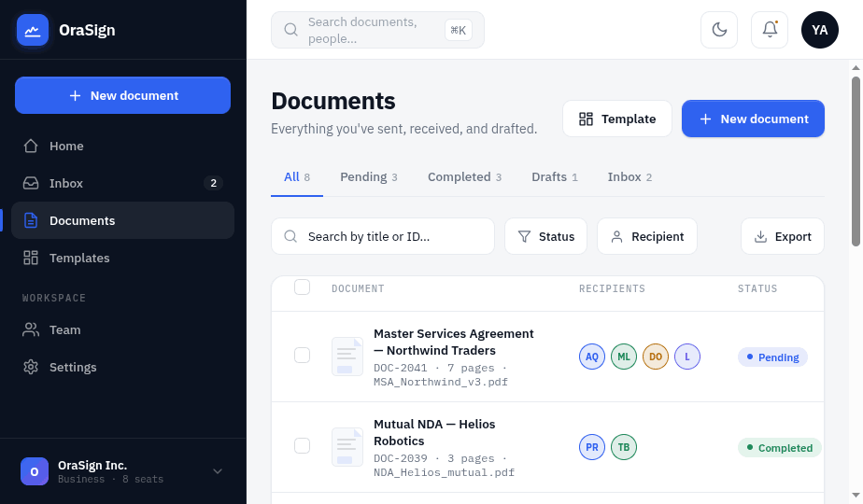Open the YA user avatar menu
Image resolution: width=863 pixels, height=504 pixels.
[819, 30]
